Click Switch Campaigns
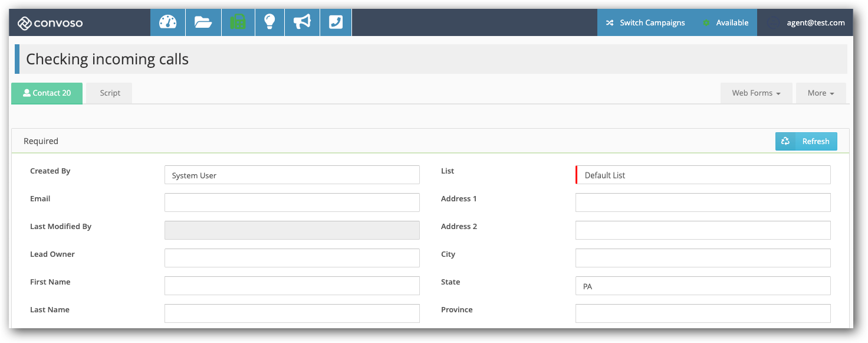Screen dimensions: 868x343 [x=652, y=22]
